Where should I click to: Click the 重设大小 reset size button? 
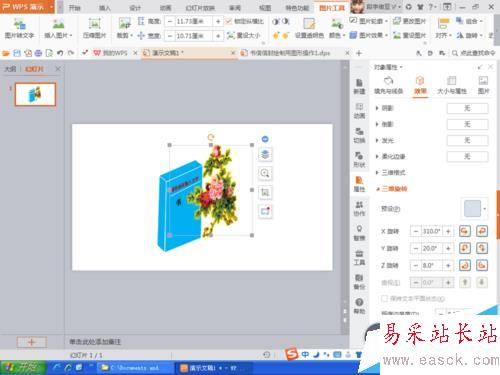coord(243,35)
